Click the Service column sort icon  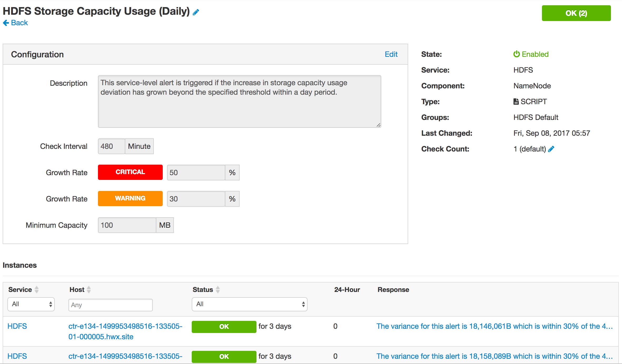[37, 290]
